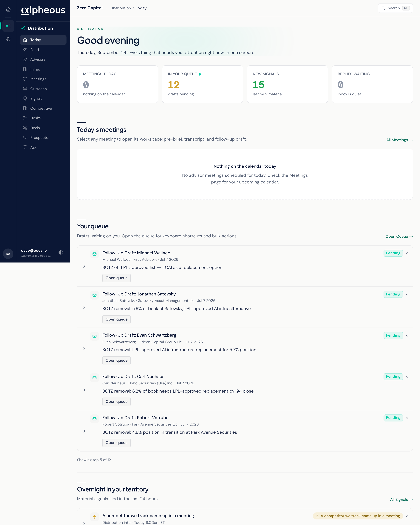Dismiss Jonathan Satovsky draft with X

(407, 294)
